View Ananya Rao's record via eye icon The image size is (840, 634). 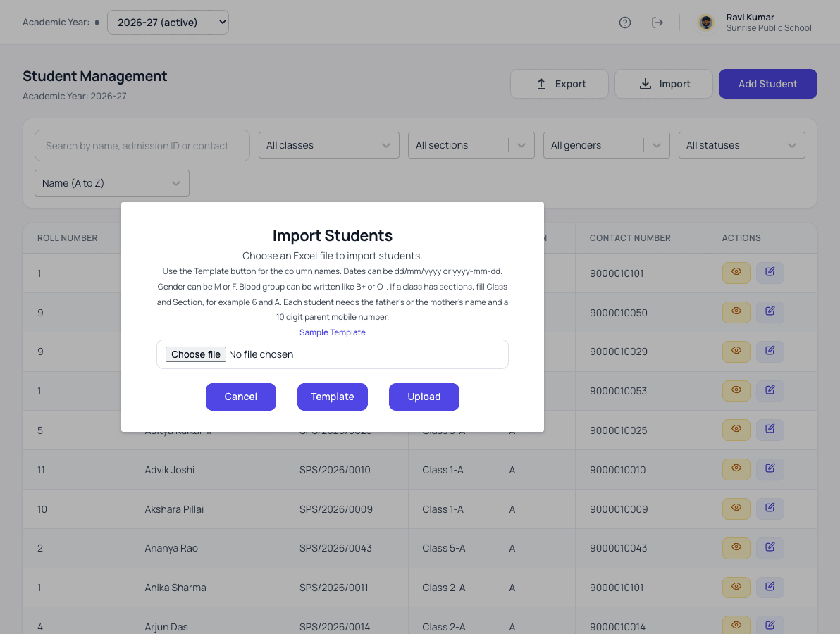click(x=736, y=548)
